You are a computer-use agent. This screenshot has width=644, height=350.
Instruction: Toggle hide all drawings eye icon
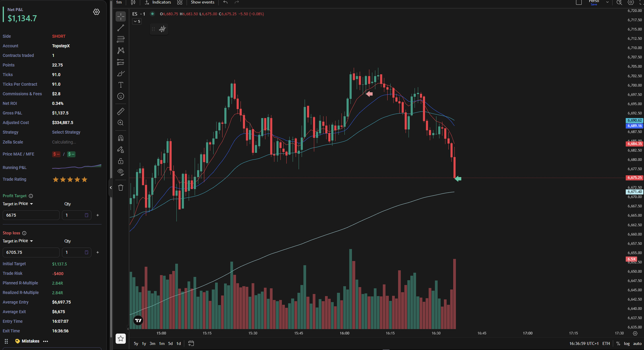[121, 172]
